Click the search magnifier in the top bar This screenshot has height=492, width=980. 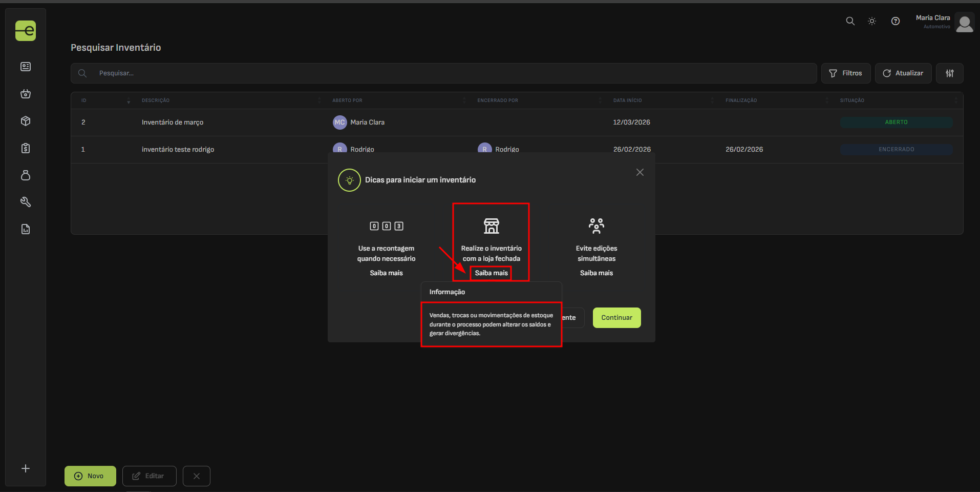pyautogui.click(x=850, y=21)
